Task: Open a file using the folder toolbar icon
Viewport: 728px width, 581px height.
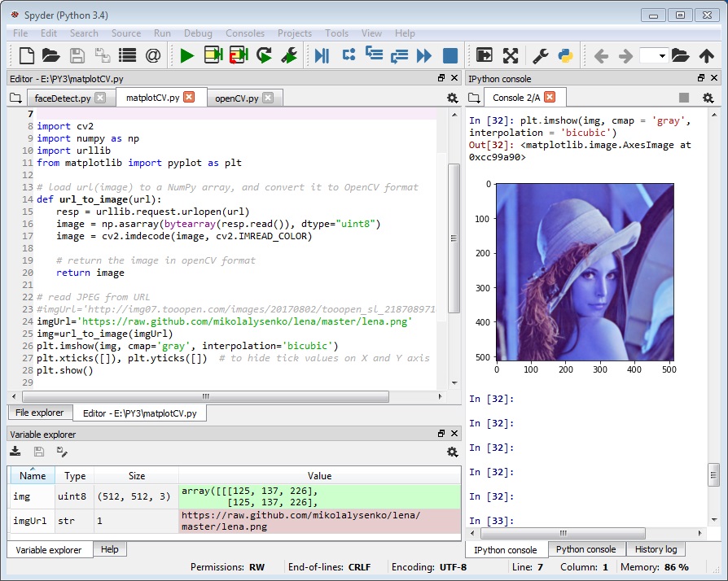Action: point(51,55)
